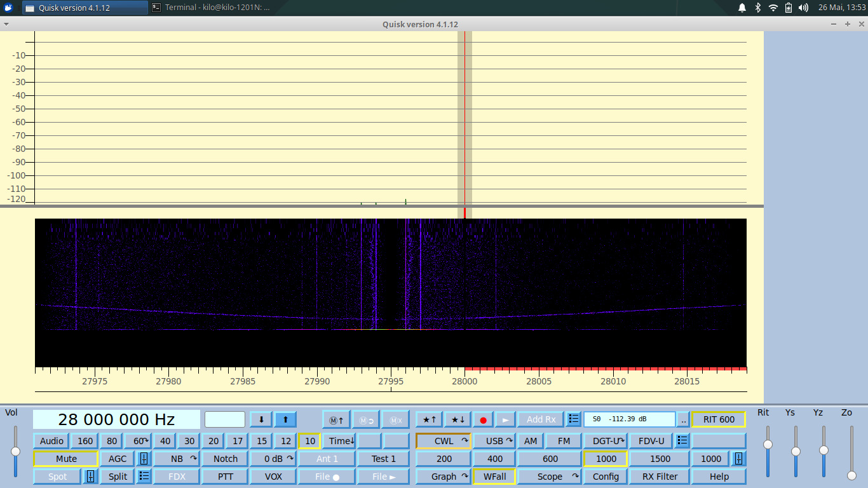Select the 20 meter band

point(214,441)
